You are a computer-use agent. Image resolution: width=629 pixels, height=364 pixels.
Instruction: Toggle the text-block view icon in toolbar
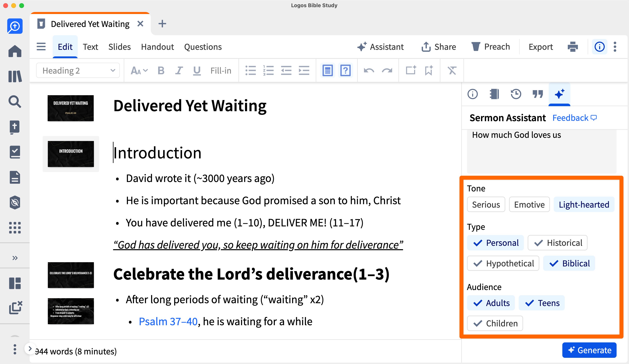(328, 71)
